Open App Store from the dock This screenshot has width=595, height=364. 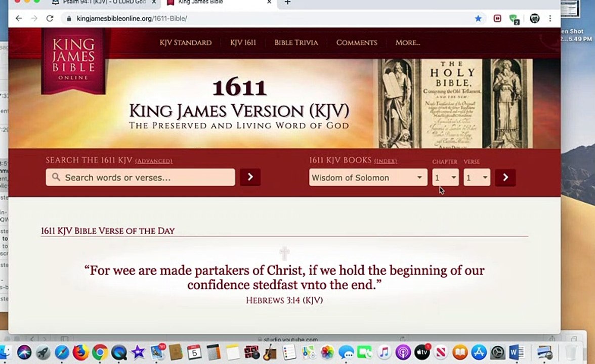[x=479, y=353]
